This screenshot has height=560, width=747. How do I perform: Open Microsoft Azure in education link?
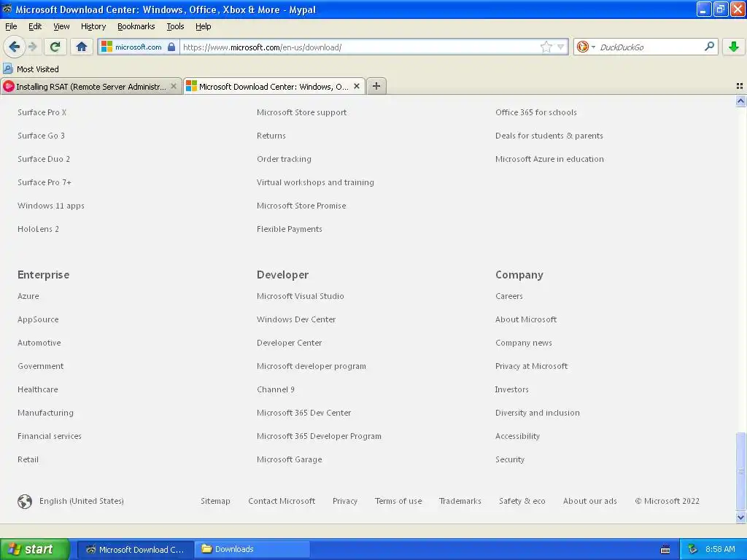click(x=549, y=159)
